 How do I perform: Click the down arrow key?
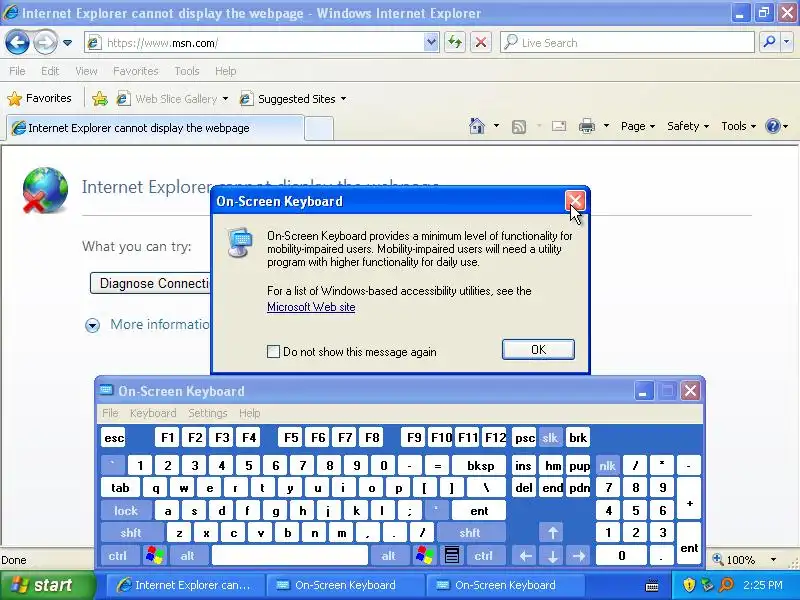pos(553,556)
